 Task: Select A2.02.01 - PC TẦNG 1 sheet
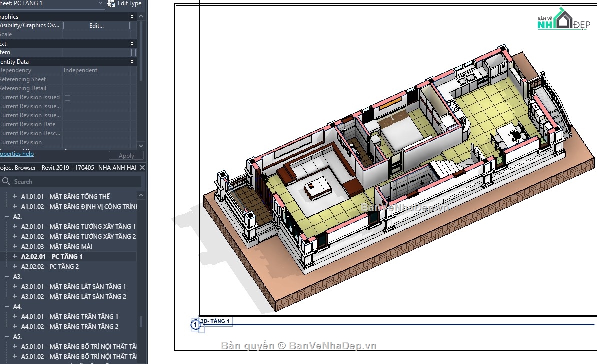pos(52,256)
